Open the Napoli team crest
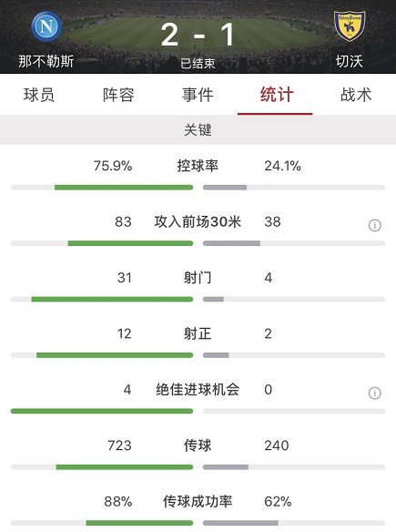 tap(46, 26)
